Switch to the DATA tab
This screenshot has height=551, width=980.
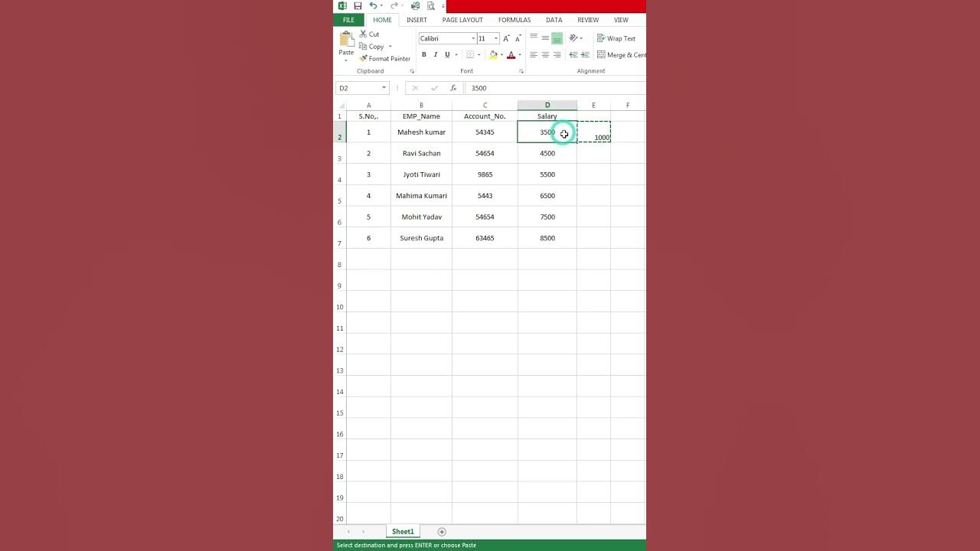point(554,20)
